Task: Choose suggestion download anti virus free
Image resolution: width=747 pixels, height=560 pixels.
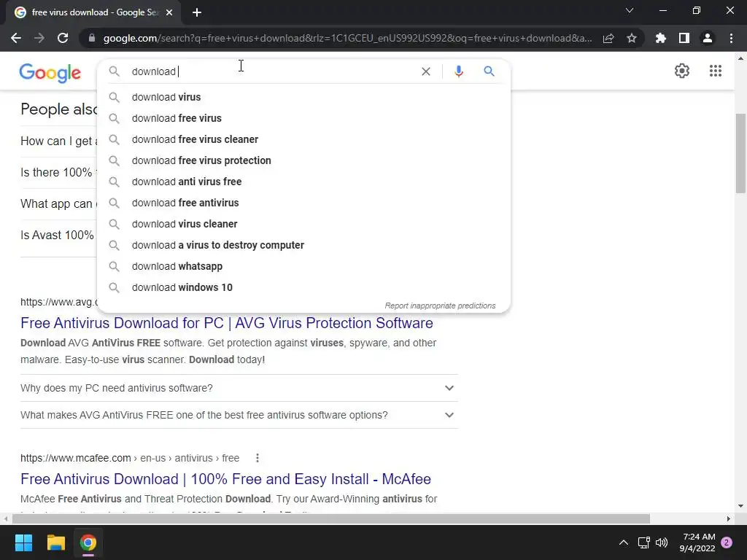Action: click(303, 182)
